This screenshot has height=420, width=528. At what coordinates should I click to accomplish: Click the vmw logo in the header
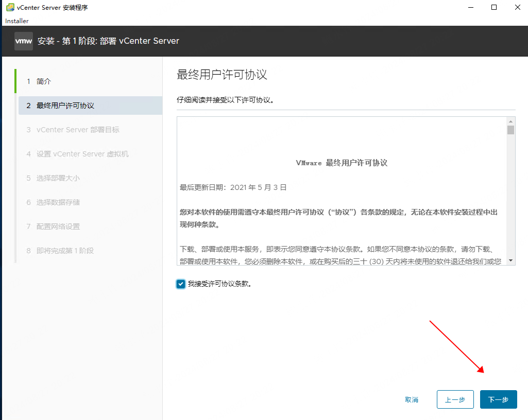(24, 41)
